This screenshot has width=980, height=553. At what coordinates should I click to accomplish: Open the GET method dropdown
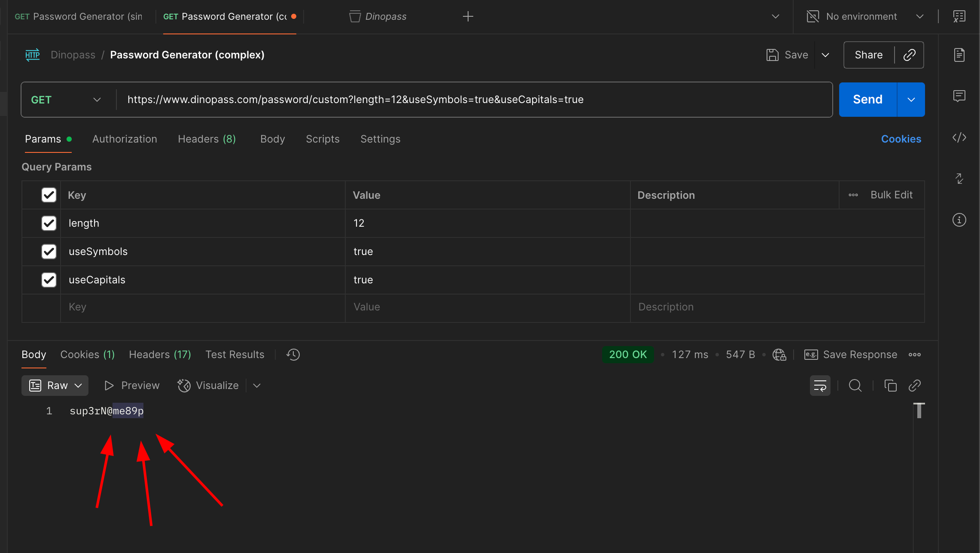coord(67,100)
